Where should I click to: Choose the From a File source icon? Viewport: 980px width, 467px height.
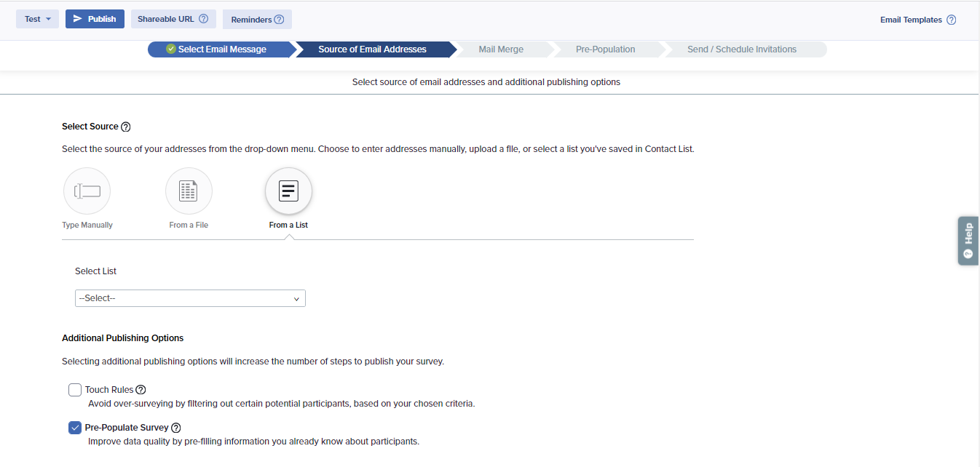(x=189, y=191)
